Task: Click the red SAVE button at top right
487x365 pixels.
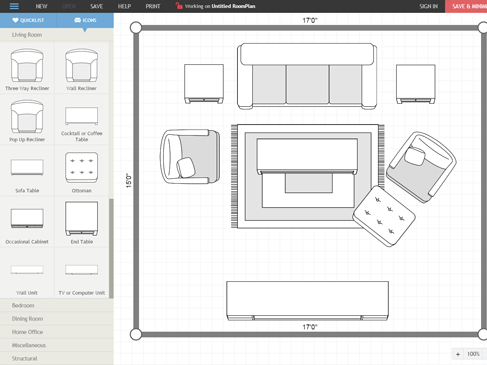Action: click(x=466, y=6)
